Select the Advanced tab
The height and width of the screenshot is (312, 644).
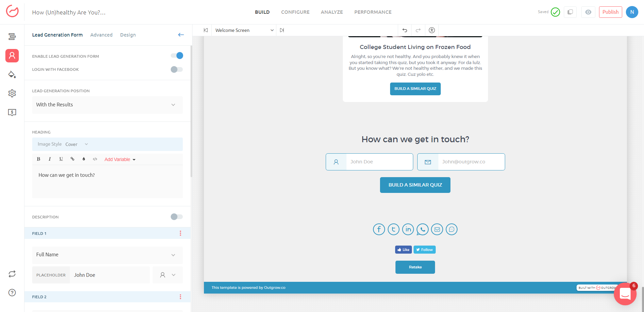pyautogui.click(x=101, y=35)
